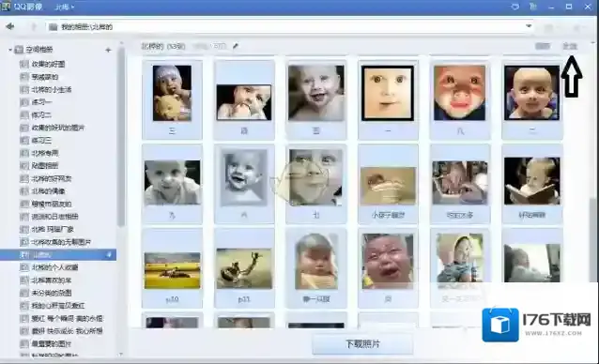599x364 pixels.
Task: Open the account dropdown in title bar
Action: coord(64,7)
